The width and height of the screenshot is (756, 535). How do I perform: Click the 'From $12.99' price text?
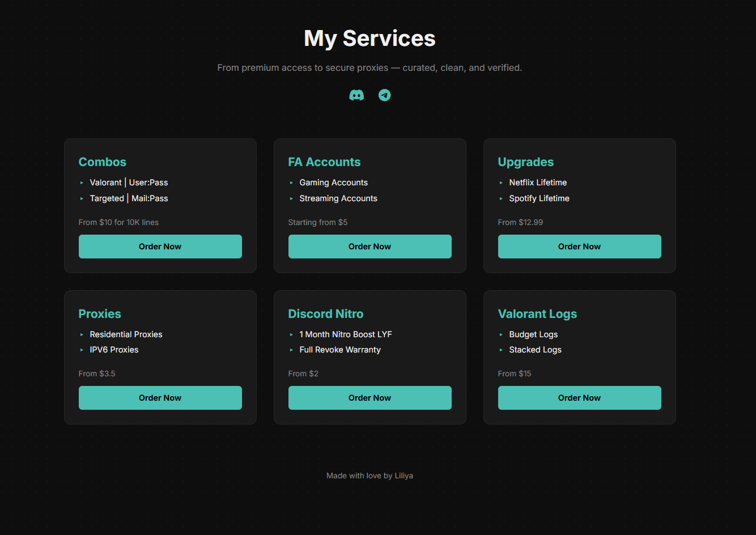[520, 222]
